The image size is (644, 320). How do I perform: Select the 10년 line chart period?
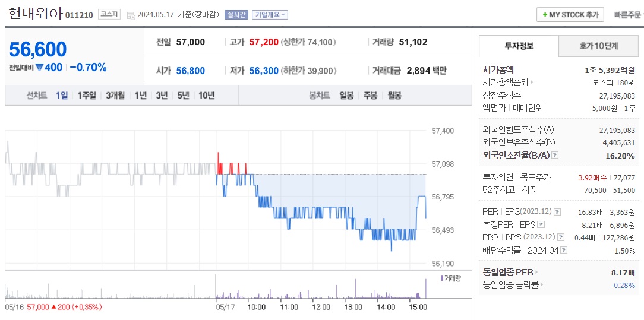[x=207, y=96]
